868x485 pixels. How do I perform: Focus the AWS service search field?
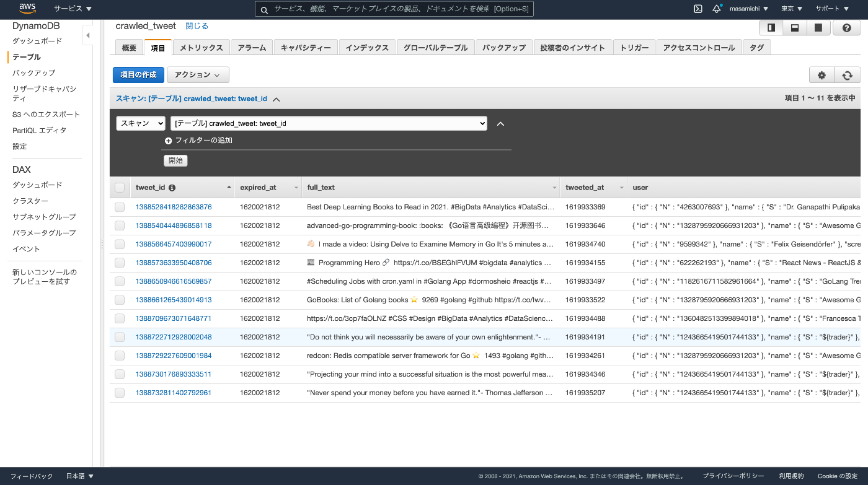click(394, 9)
